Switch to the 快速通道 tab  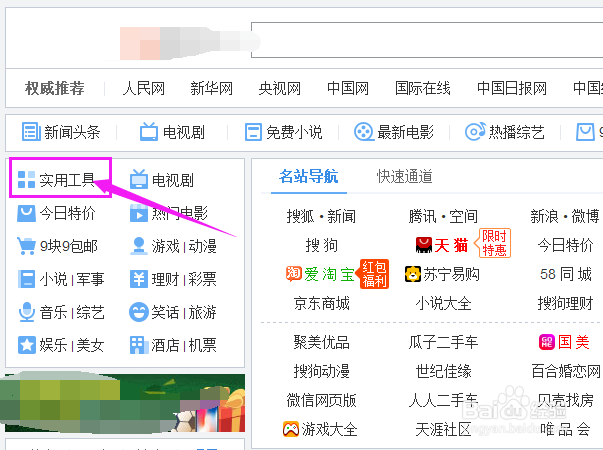(x=405, y=177)
